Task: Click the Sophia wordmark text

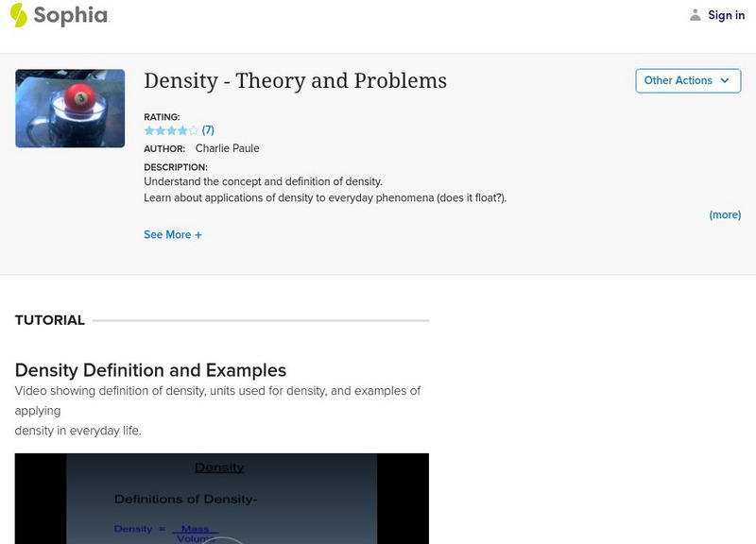Action: [x=71, y=15]
